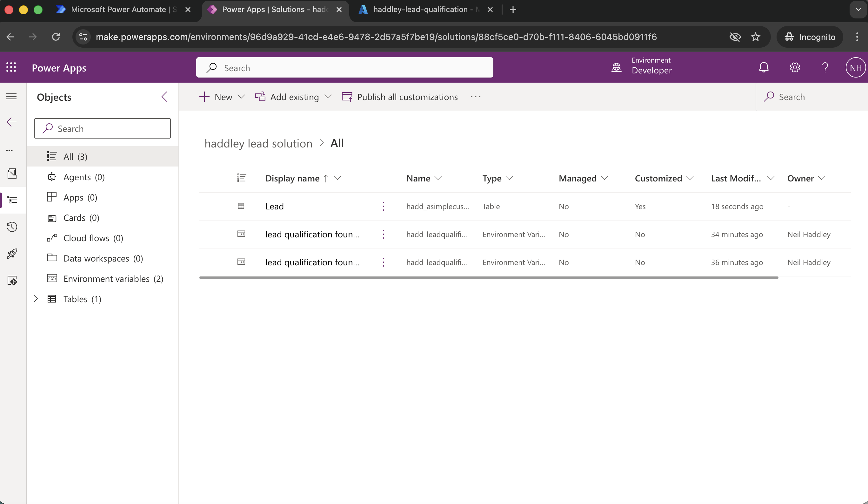Click the Objects panel search field
This screenshot has height=504, width=868.
coord(102,128)
